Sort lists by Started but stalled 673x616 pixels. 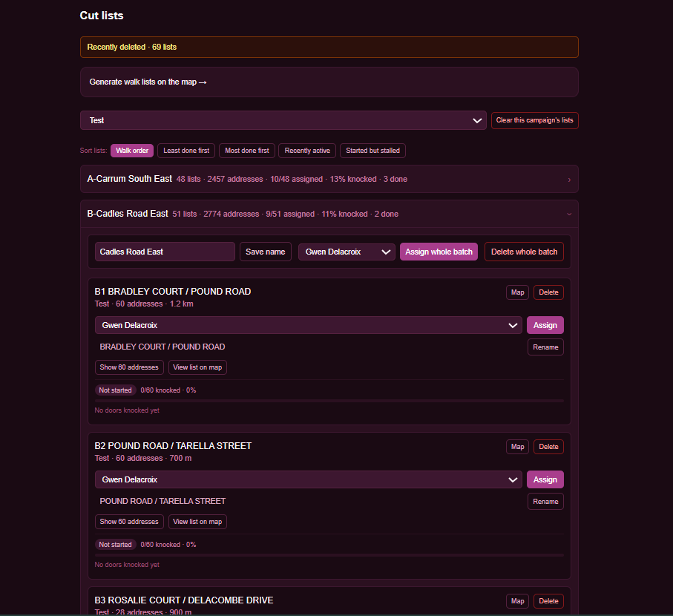[372, 151]
